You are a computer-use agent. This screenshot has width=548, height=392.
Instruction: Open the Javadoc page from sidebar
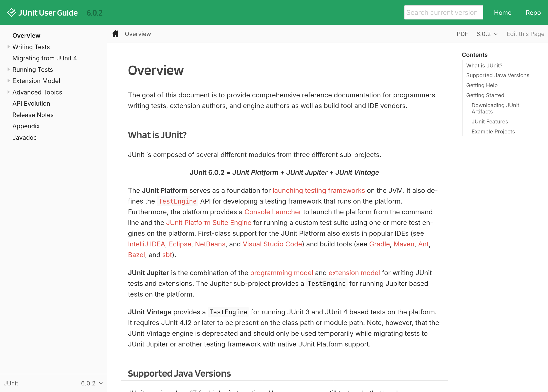pos(24,137)
